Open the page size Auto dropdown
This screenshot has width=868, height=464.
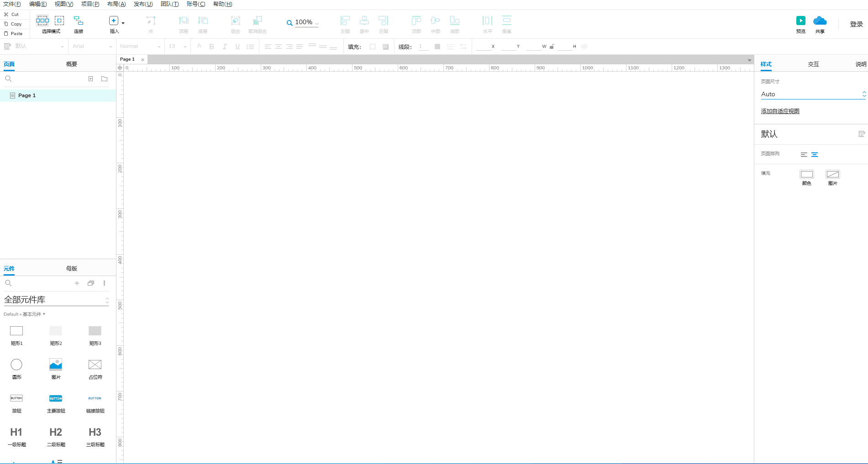pyautogui.click(x=813, y=94)
